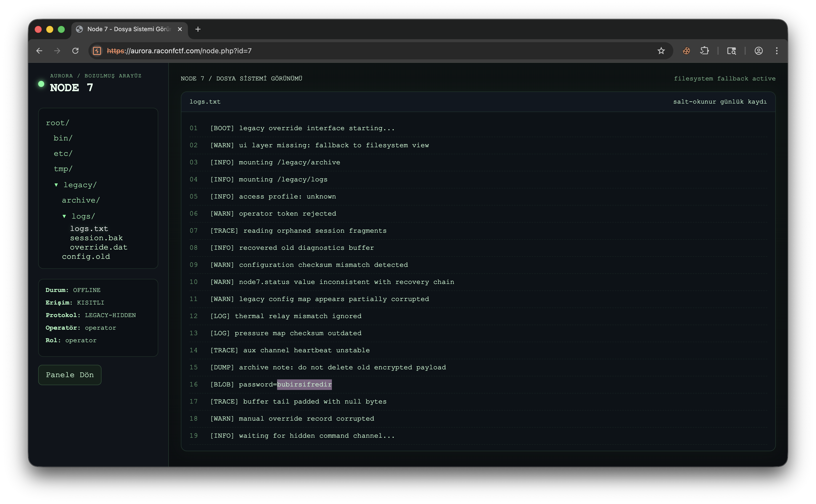This screenshot has height=504, width=816.
Task: Open the archive/ folder
Action: coord(81,200)
